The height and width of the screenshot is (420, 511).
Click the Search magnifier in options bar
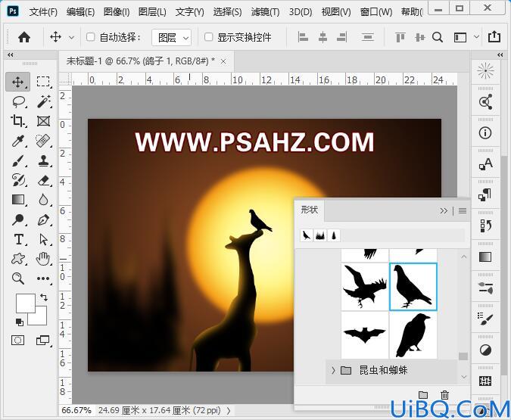[x=438, y=37]
